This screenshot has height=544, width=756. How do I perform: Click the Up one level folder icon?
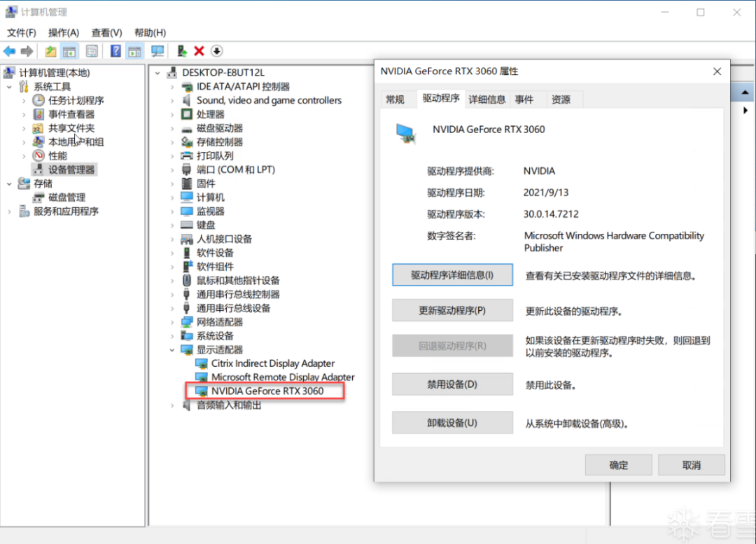click(x=50, y=51)
